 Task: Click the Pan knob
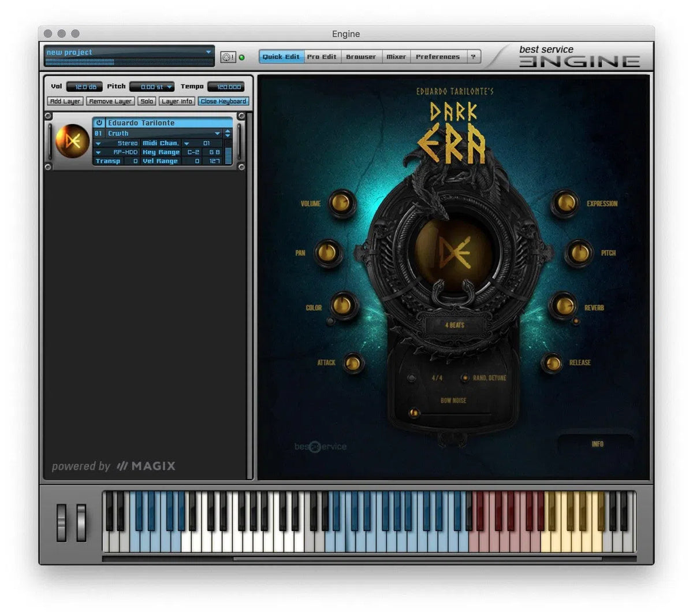[327, 253]
